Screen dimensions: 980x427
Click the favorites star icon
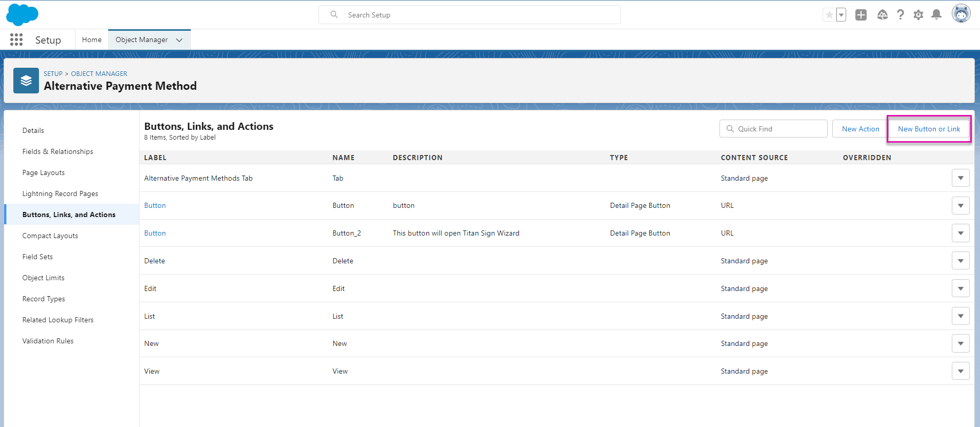pyautogui.click(x=829, y=15)
